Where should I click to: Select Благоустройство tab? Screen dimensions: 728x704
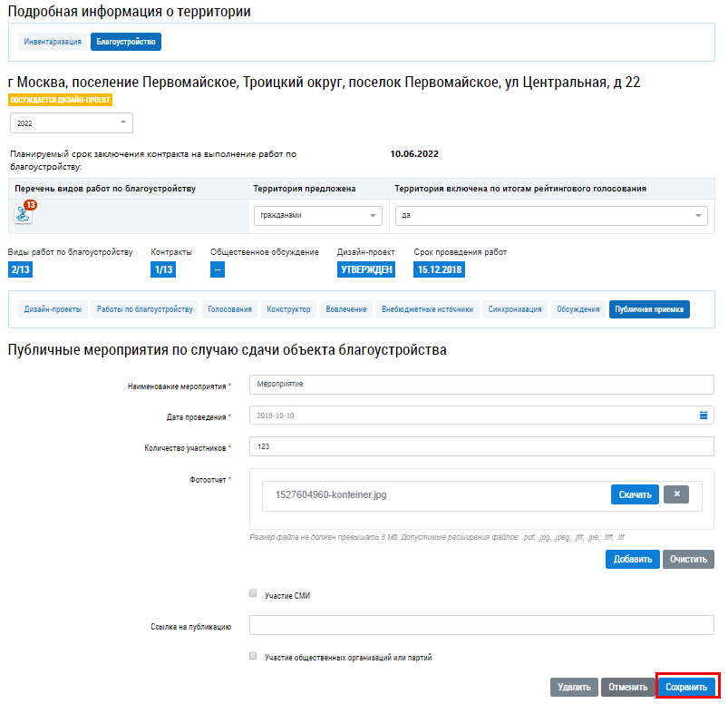tap(126, 42)
